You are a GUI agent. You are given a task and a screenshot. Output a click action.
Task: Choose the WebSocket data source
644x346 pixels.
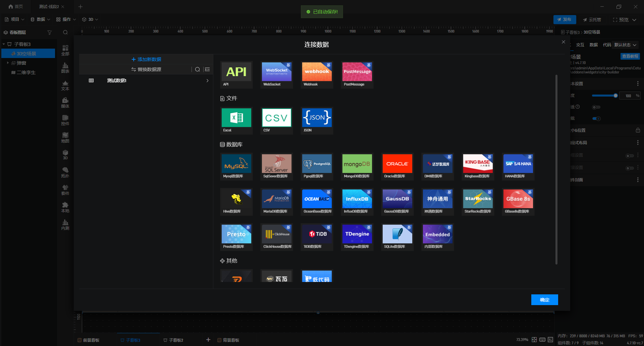click(x=277, y=74)
